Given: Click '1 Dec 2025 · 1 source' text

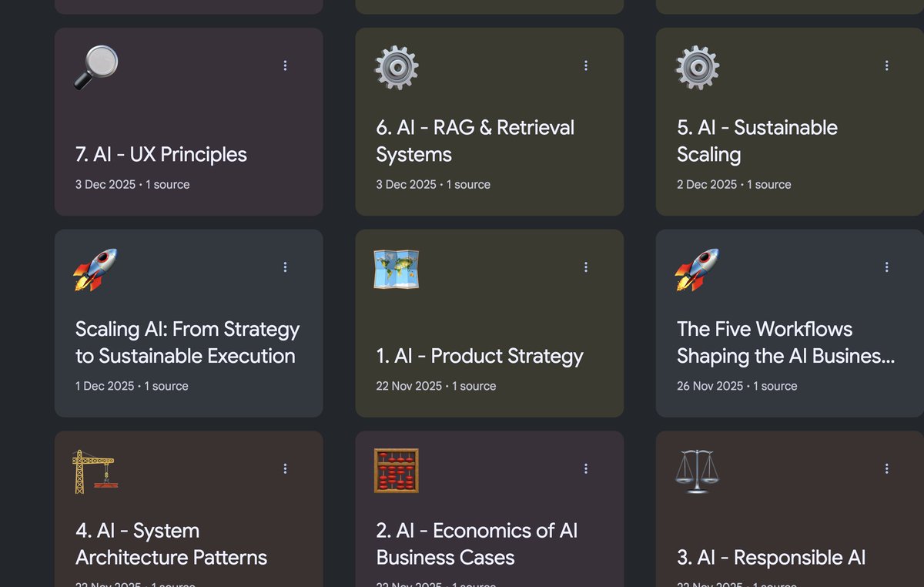Looking at the screenshot, I should pos(132,386).
